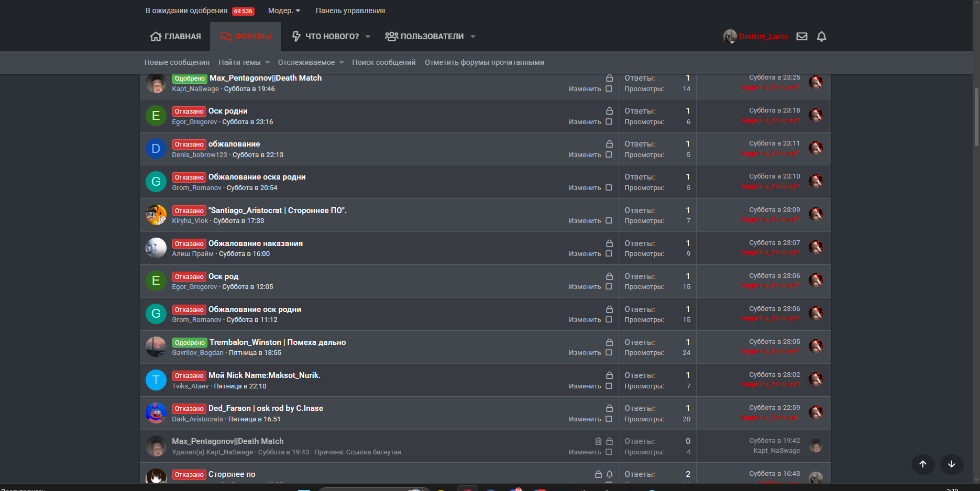Click trash icon on deleted Max_Pentagonov thread
980x491 pixels.
(x=598, y=441)
